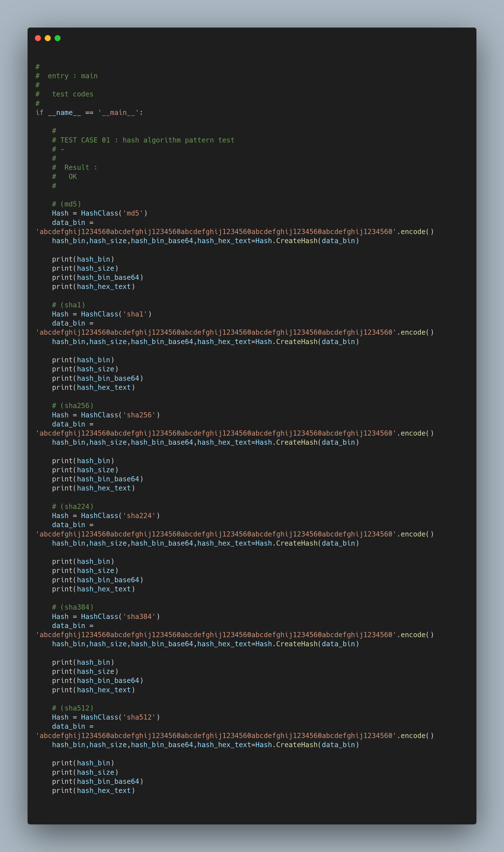Select the 'sha256' string literal
The width and height of the screenshot is (504, 852).
tap(141, 415)
